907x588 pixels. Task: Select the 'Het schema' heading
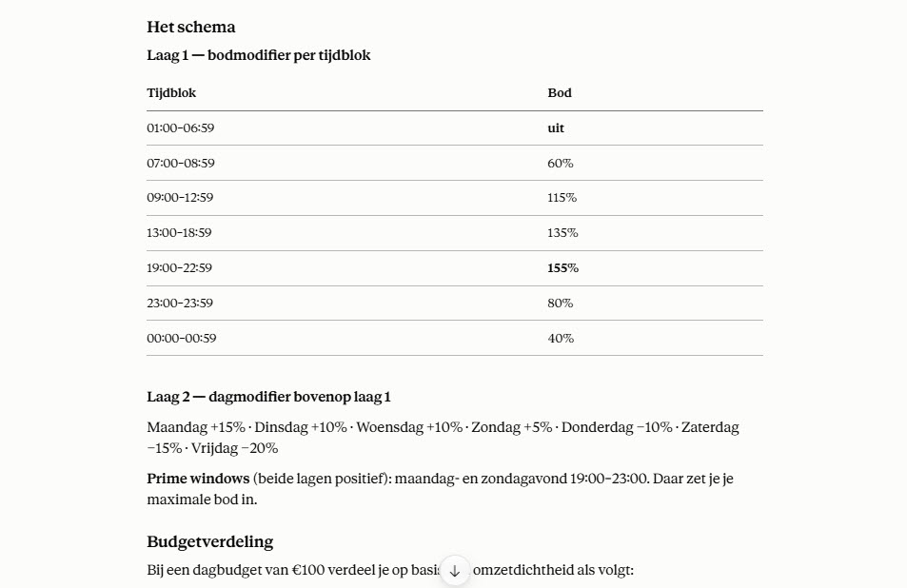click(191, 28)
